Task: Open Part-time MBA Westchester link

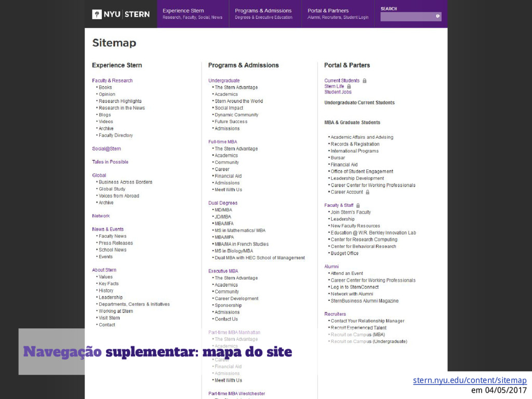Action: (x=236, y=394)
